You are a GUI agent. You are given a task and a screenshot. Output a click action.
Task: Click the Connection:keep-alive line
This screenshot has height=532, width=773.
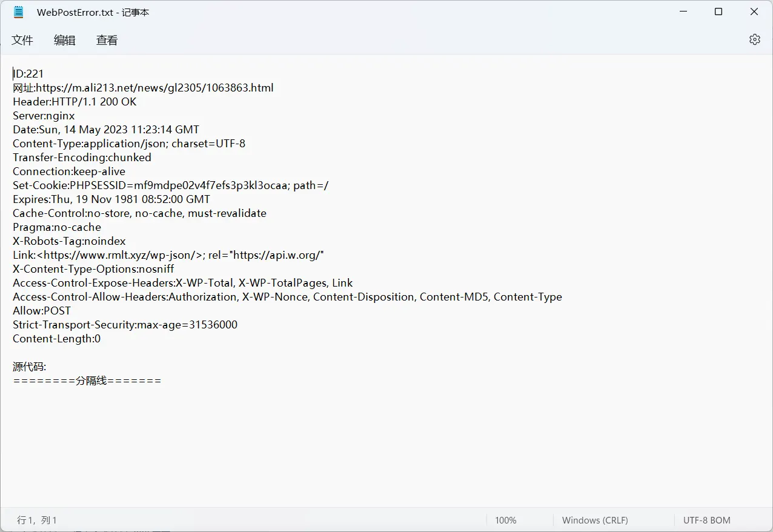click(69, 171)
